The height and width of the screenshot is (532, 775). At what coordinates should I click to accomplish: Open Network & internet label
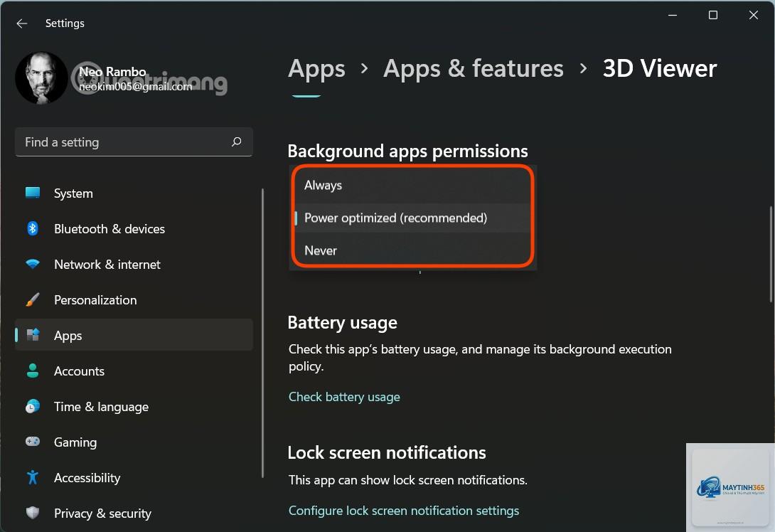107,265
